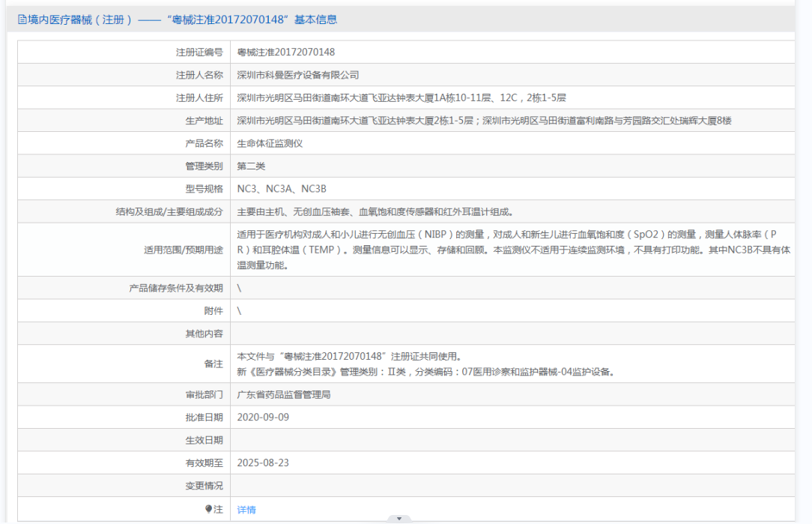Expand the bottom arrow handle below the table

(x=399, y=519)
